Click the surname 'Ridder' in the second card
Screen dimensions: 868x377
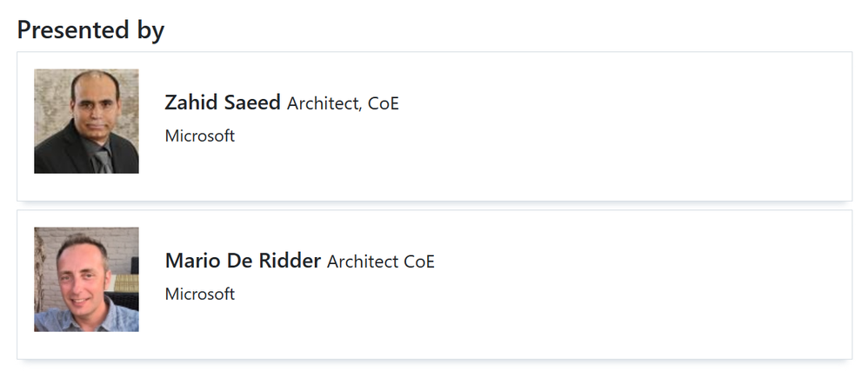pos(290,261)
